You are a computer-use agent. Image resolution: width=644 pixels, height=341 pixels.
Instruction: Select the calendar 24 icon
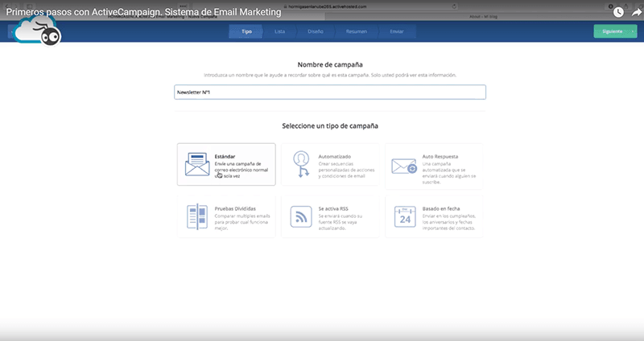(405, 216)
